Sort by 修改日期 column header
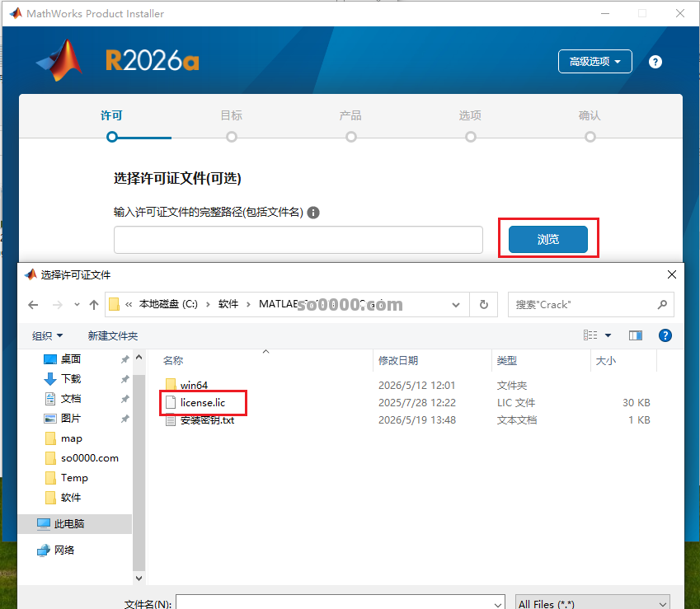This screenshot has width=700, height=609. [398, 360]
